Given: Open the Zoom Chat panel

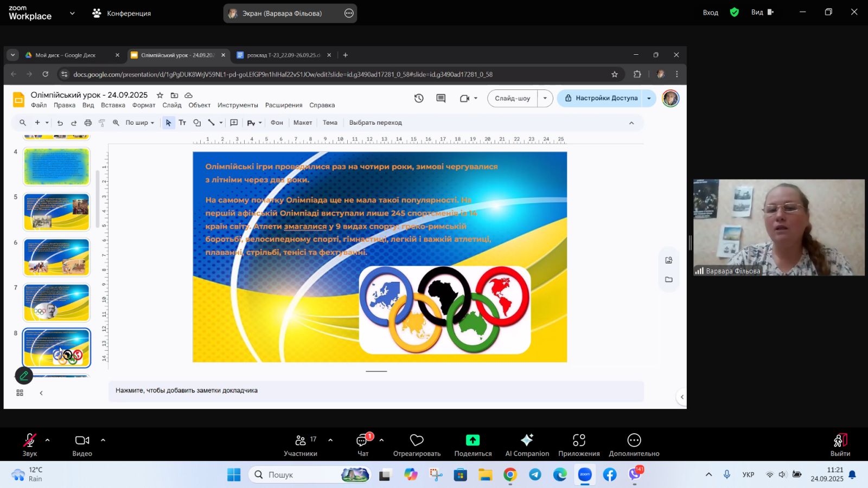Looking at the screenshot, I should tap(362, 440).
